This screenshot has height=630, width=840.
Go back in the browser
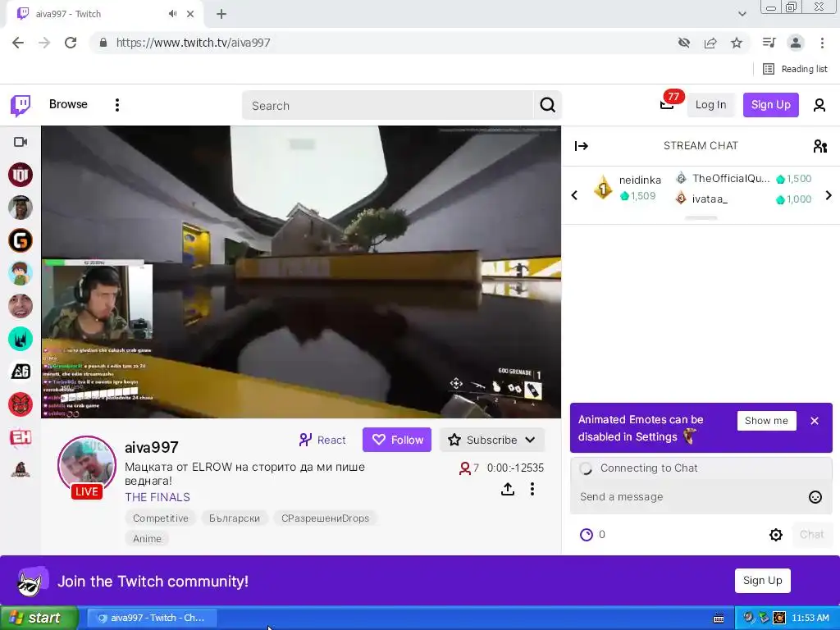18,43
